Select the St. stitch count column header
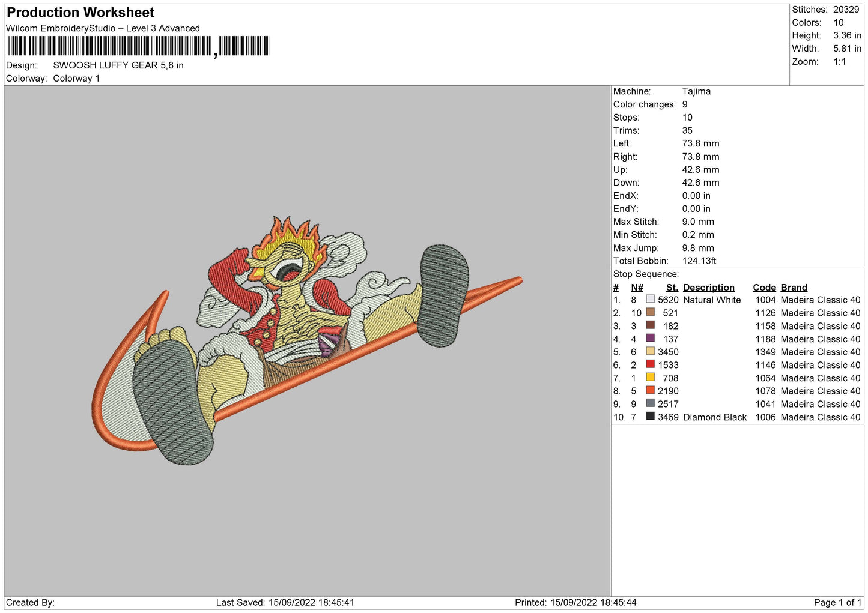Screen dimensions: 868x613 tap(672, 288)
